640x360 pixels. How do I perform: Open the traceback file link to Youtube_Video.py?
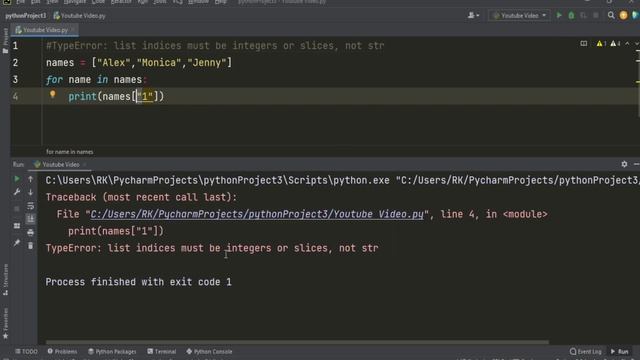pyautogui.click(x=257, y=214)
